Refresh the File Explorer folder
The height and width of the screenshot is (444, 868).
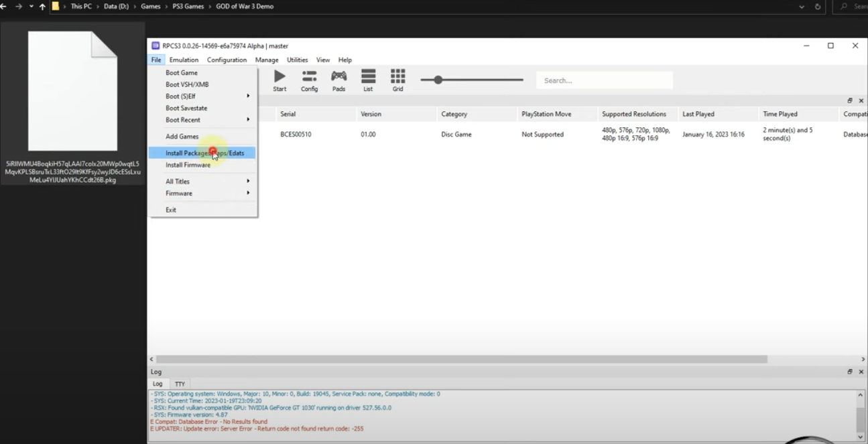point(818,7)
